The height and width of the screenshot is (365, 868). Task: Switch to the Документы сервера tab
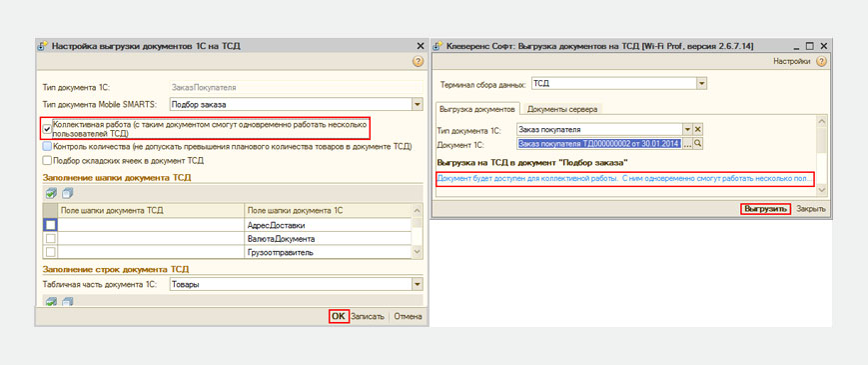click(562, 109)
